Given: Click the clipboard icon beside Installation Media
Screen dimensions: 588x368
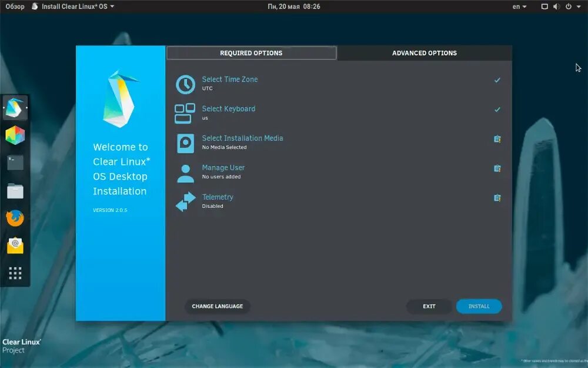Looking at the screenshot, I should (497, 139).
